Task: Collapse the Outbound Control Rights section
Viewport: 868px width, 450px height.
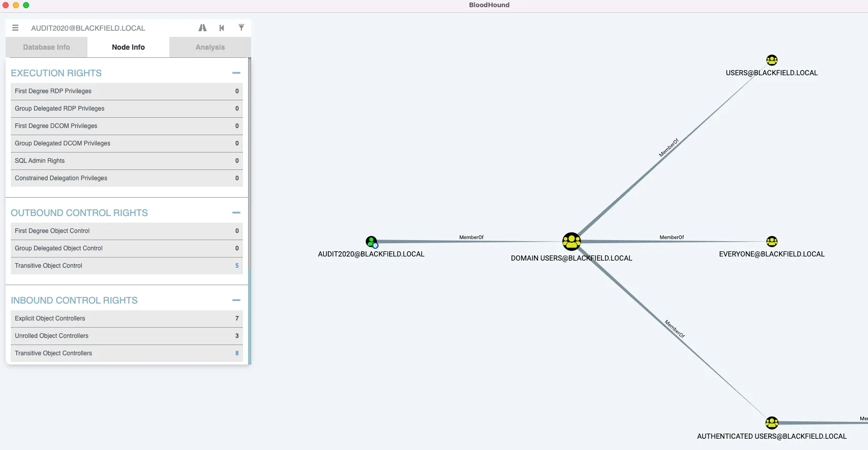Action: (x=236, y=213)
